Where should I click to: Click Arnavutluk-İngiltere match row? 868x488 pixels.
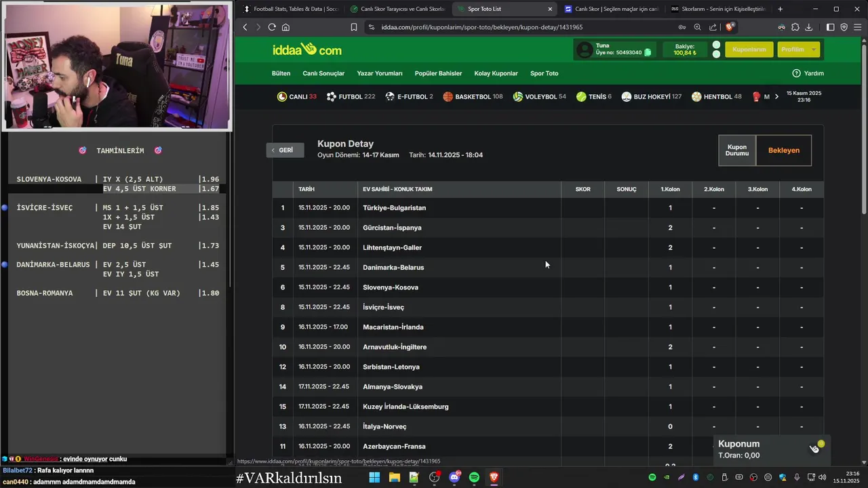coord(548,347)
